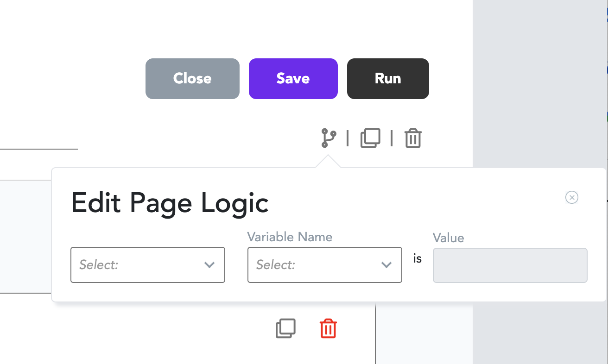Click the Variable Name label
Screen dimensions: 608x364
[x=290, y=237]
